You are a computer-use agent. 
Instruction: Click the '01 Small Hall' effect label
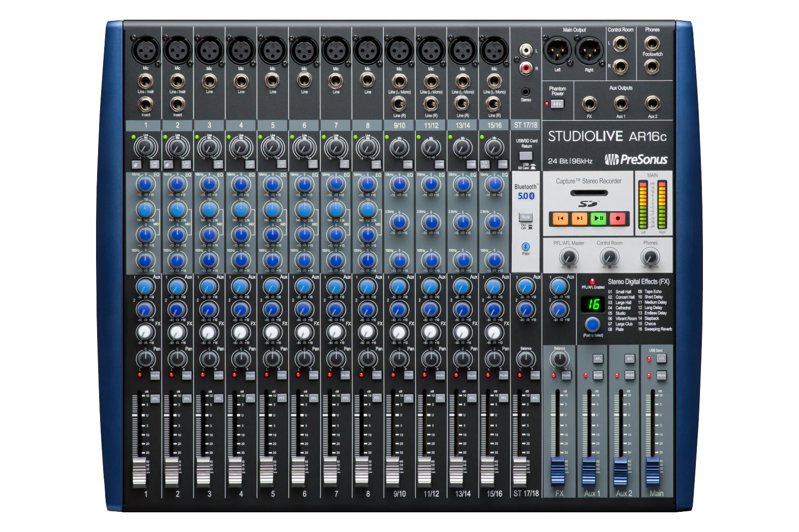619,292
